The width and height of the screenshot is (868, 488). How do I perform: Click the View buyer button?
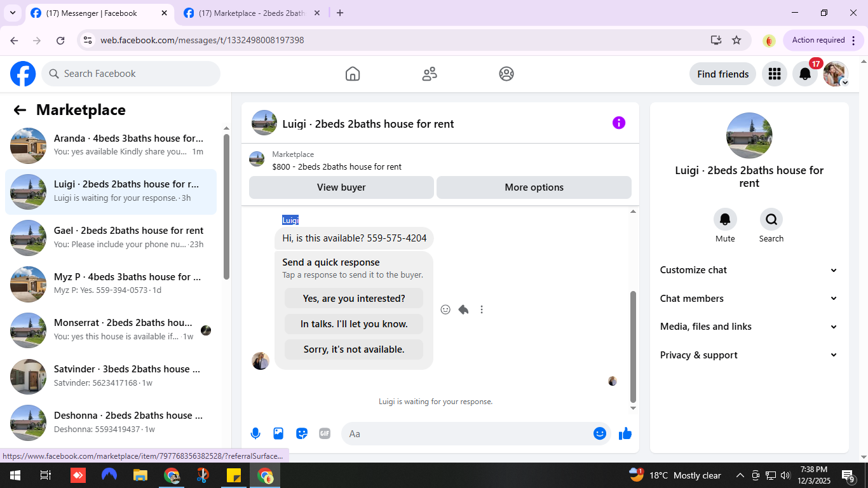point(341,187)
